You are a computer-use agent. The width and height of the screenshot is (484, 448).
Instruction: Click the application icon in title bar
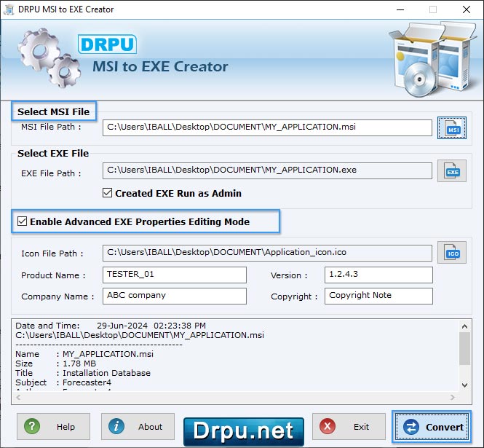click(x=9, y=9)
